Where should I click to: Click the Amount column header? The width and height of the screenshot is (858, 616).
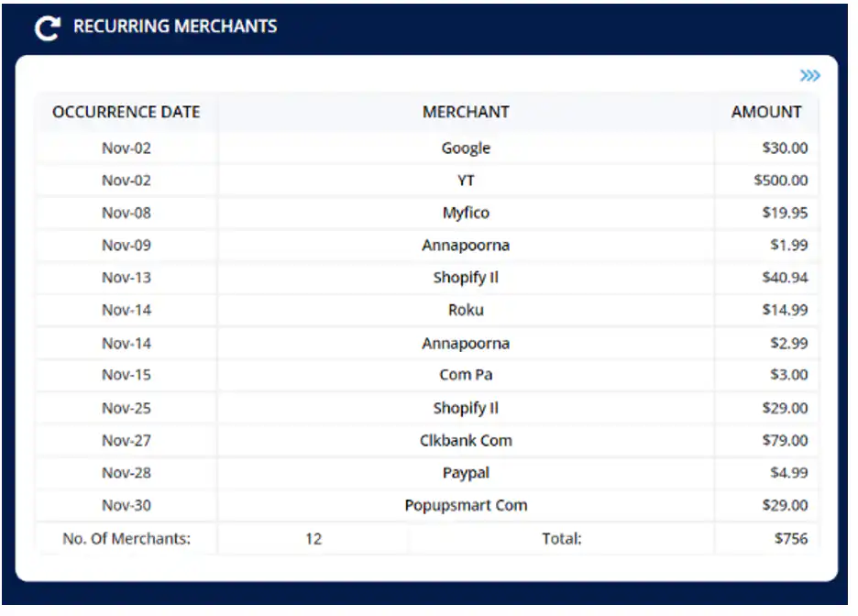(766, 112)
